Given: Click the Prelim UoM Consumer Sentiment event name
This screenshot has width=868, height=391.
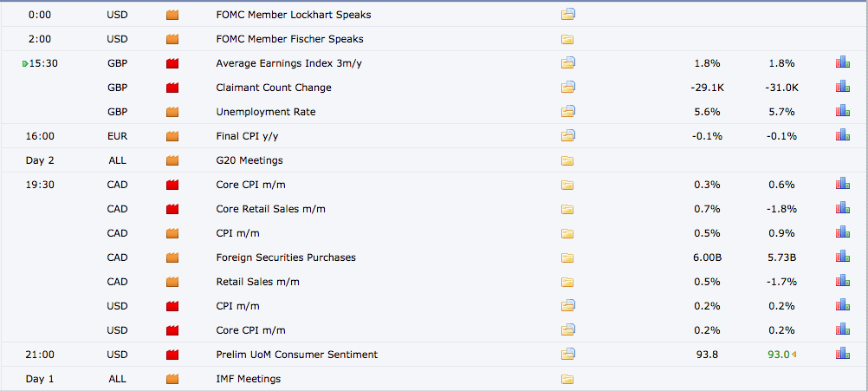Looking at the screenshot, I should click(x=296, y=355).
